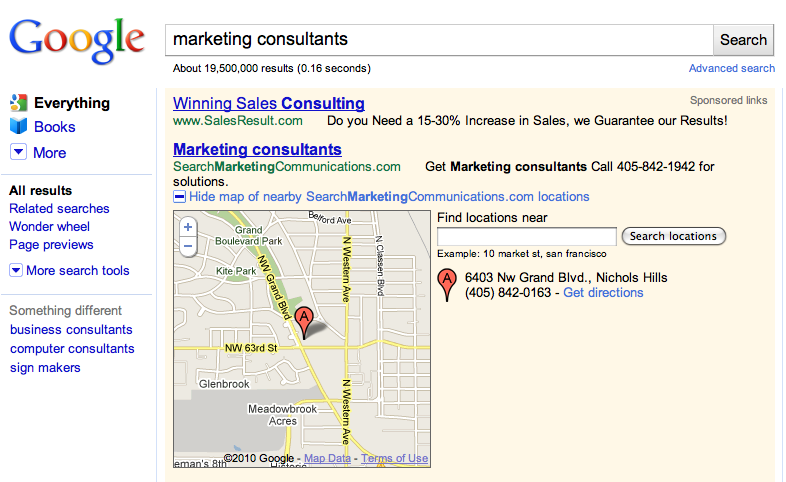
Task: Zoom out on the map
Action: pyautogui.click(x=188, y=246)
